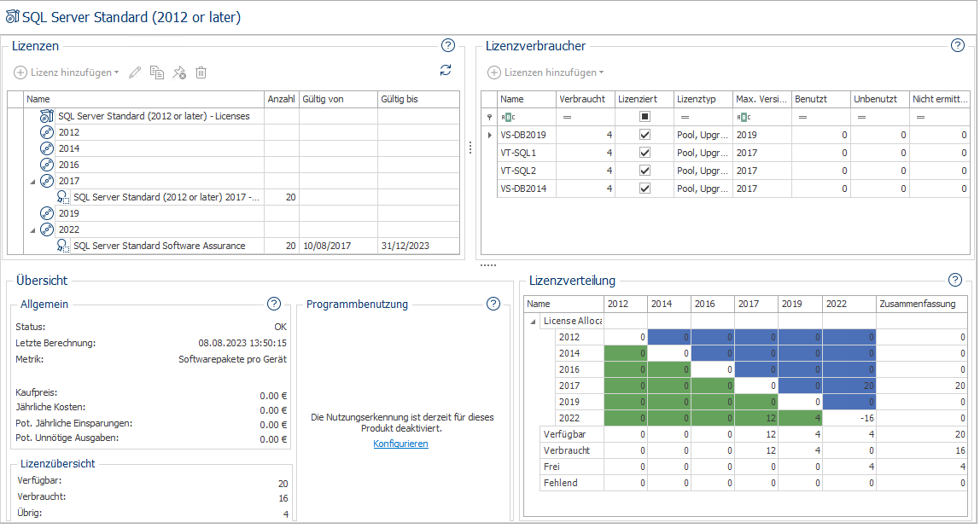Click 31/12/2023 Gültig bis cell
Image resolution: width=980 pixels, height=528 pixels.
point(419,247)
